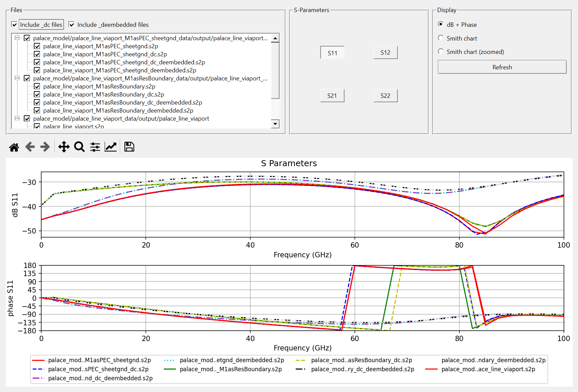The width and height of the screenshot is (578, 392).
Task: Open the Edit axis and curve parameters tool
Action: 111,147
